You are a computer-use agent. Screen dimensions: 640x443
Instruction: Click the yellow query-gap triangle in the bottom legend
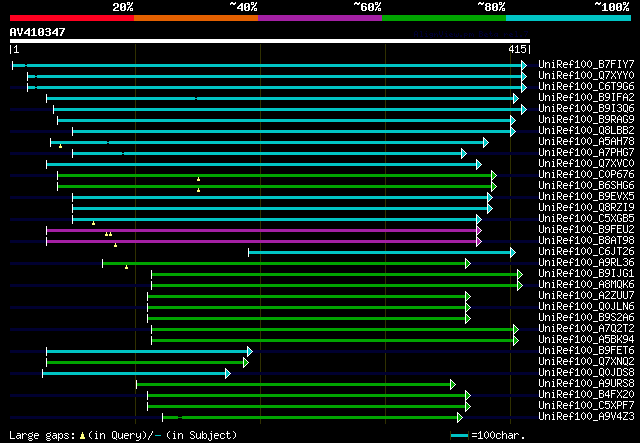(x=82, y=436)
